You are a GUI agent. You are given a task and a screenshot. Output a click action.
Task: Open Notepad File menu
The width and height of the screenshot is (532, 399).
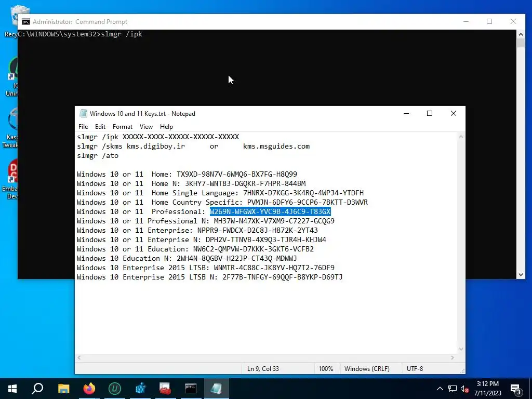tap(83, 127)
